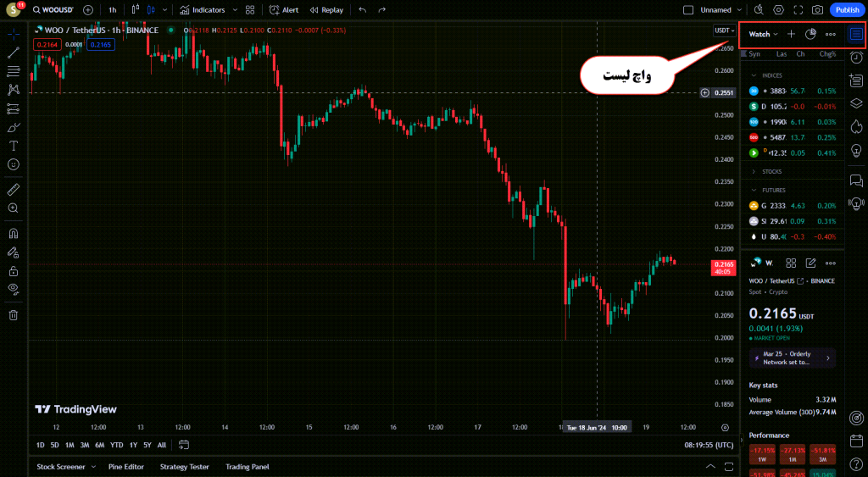868x477 pixels.
Task: Open the indicator templates grid icon
Action: tap(250, 10)
